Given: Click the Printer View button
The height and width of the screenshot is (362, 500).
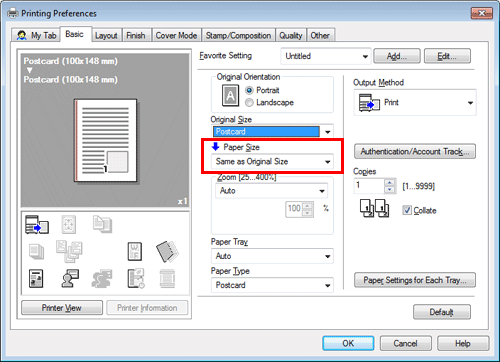Looking at the screenshot, I should [x=62, y=308].
